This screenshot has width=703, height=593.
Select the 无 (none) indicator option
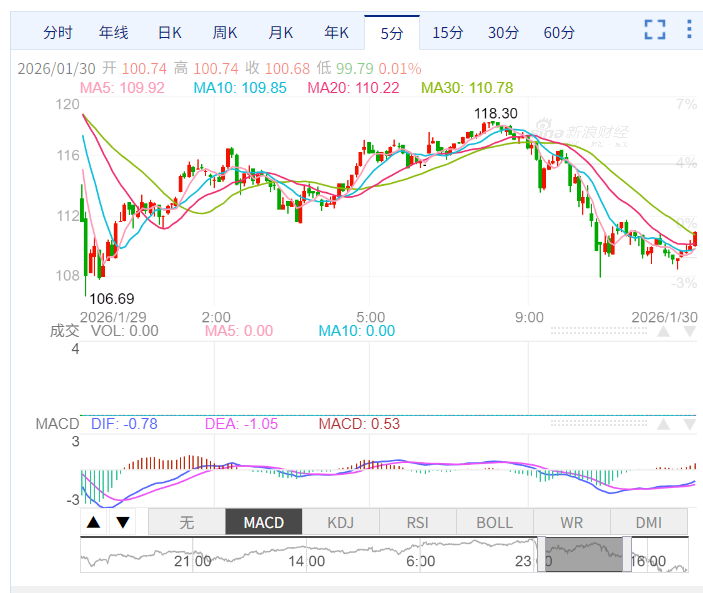[x=187, y=522]
